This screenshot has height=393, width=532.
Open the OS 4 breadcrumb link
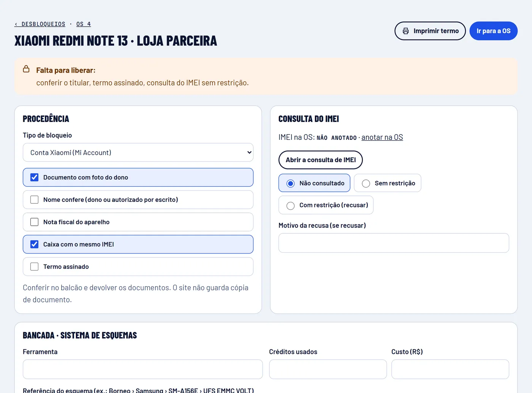[84, 24]
